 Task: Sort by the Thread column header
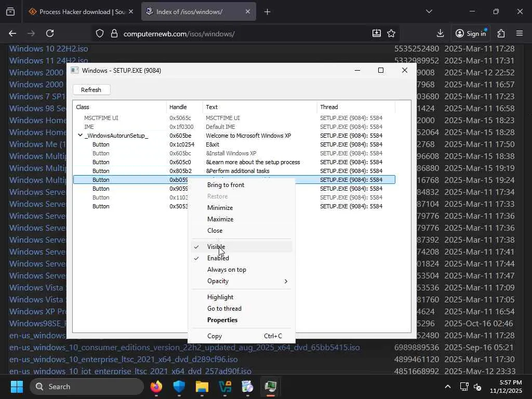point(356,107)
